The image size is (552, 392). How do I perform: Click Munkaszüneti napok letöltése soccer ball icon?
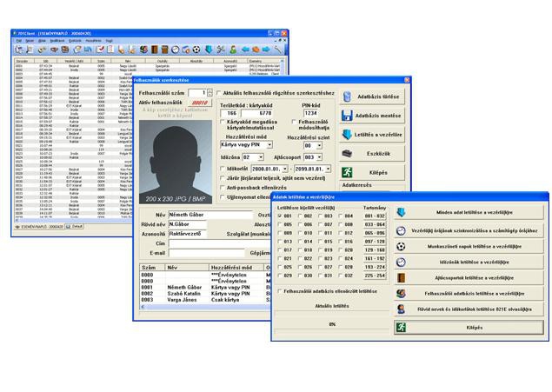(x=401, y=246)
